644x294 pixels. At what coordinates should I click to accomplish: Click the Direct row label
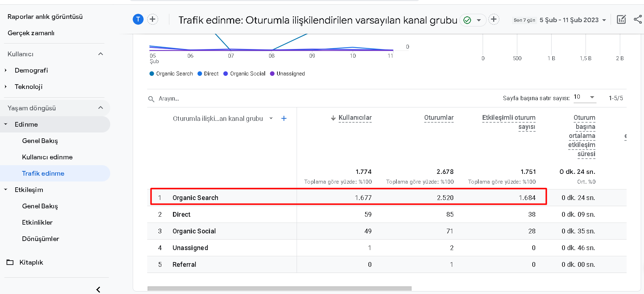pyautogui.click(x=181, y=215)
